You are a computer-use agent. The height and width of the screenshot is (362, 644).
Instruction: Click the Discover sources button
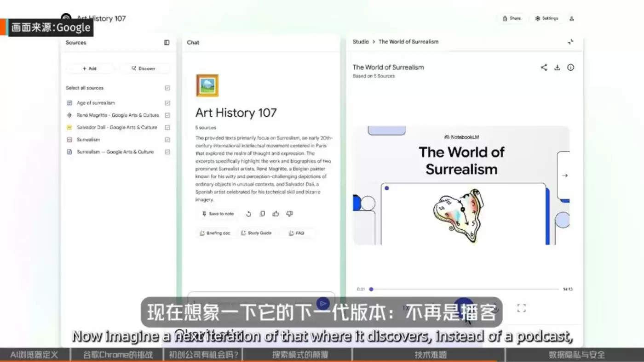point(144,68)
